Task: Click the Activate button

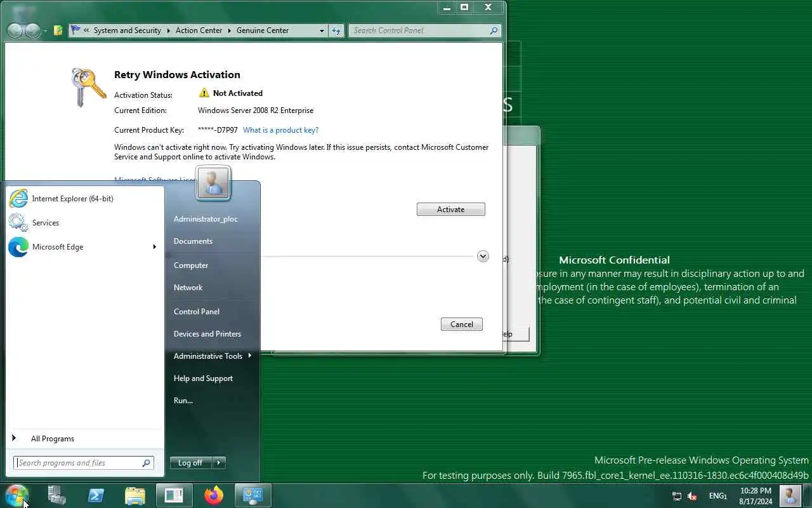Action: point(451,209)
